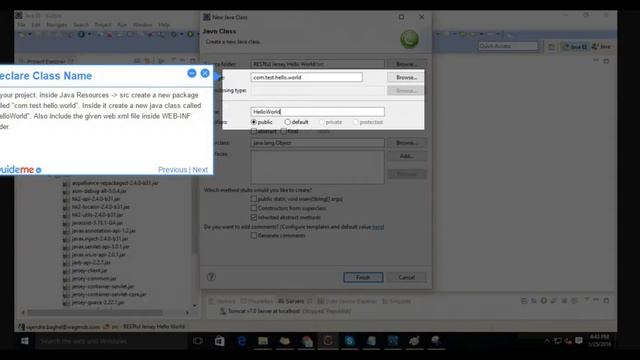Browse for the package
This screenshot has height=360, width=640.
point(406,77)
